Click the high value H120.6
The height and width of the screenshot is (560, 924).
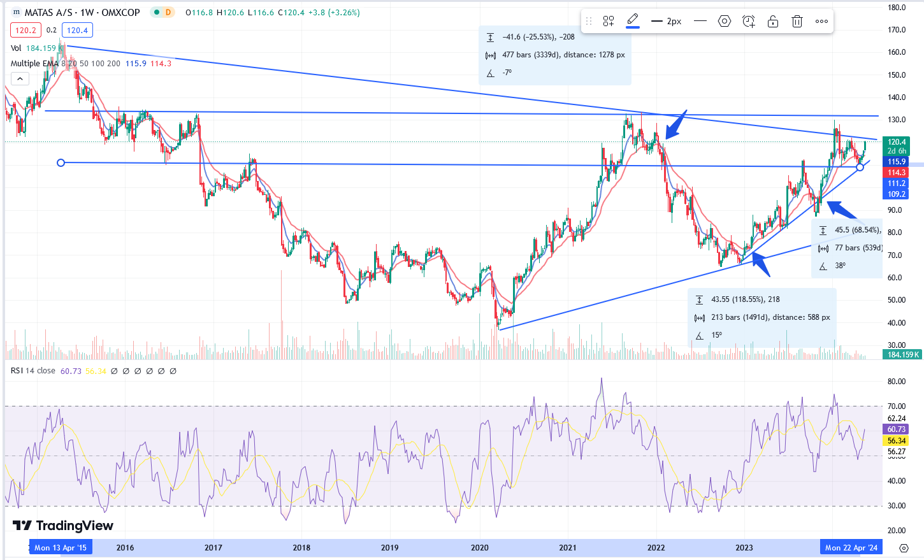pyautogui.click(x=230, y=12)
